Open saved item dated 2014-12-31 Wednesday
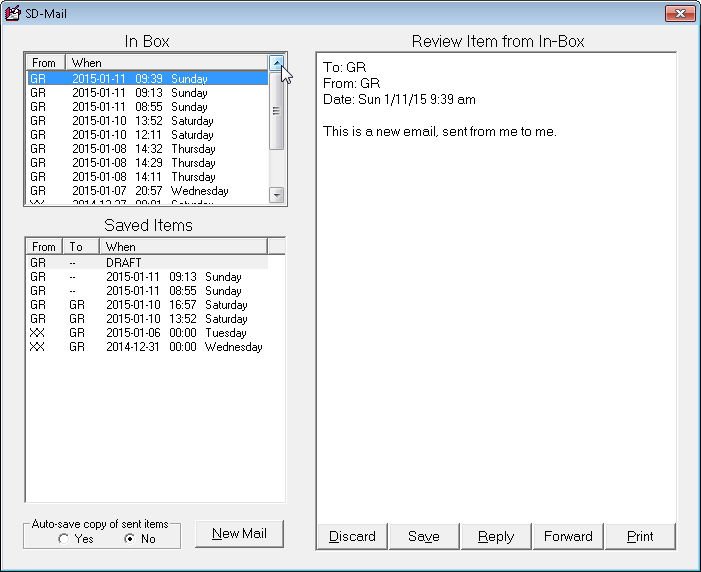 [x=150, y=347]
